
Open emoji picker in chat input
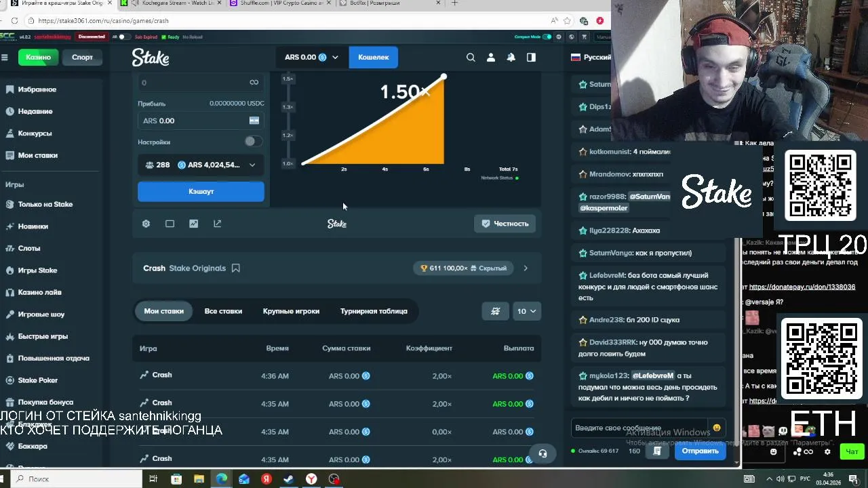tap(717, 428)
